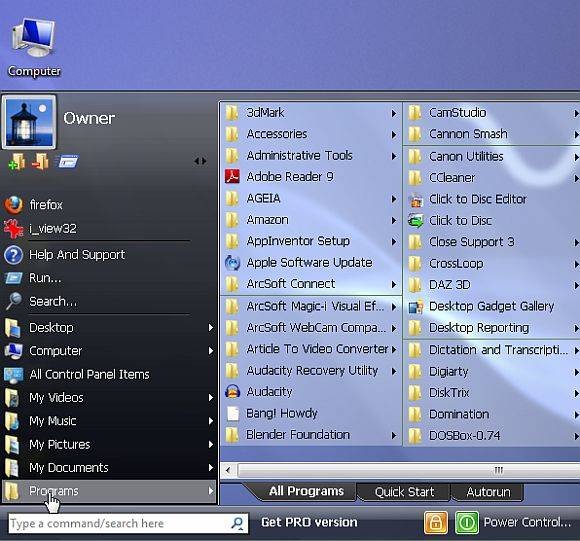Switch to the Quick Start tab
This screenshot has width=580, height=541.
tap(404, 492)
